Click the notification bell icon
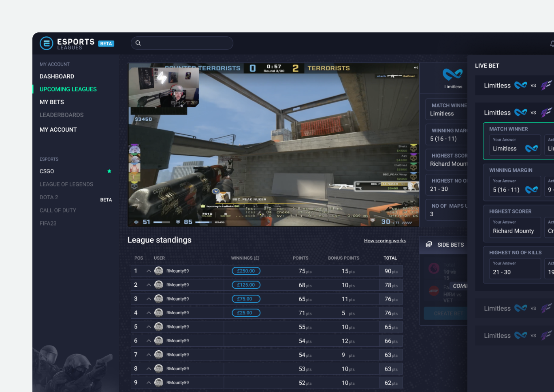Screen dimensions: 554x392 tap(552, 44)
